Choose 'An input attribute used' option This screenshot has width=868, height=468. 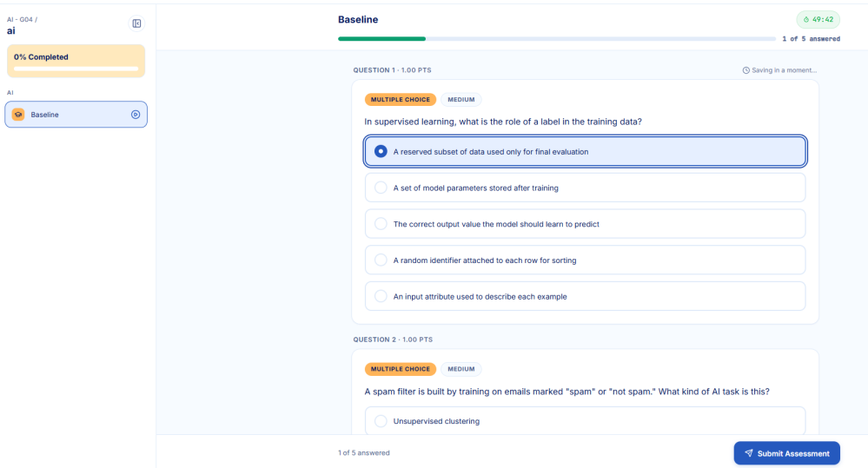point(585,296)
